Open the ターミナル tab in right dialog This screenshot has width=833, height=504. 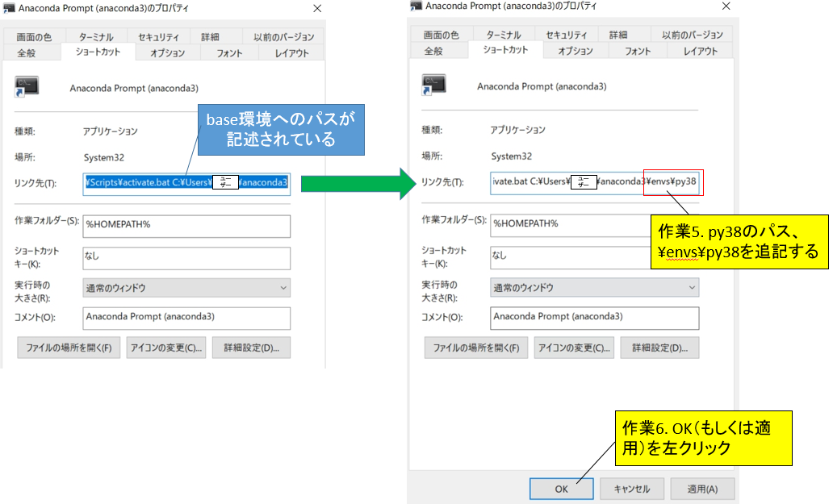[x=504, y=35]
